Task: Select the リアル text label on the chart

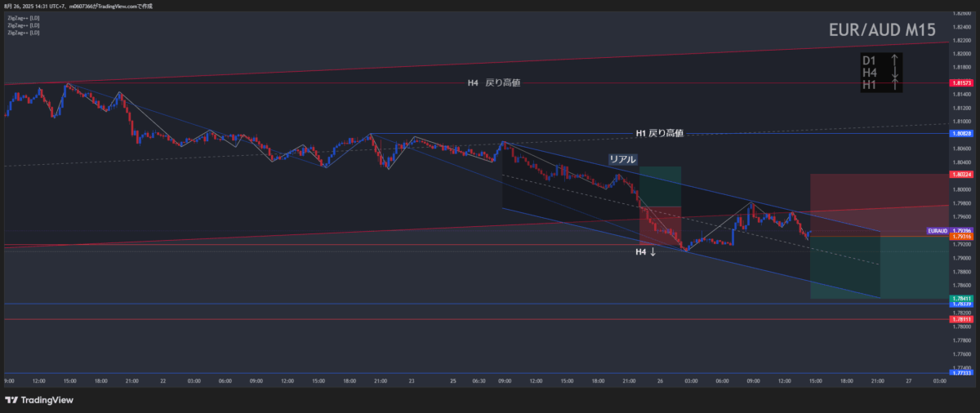Action: pyautogui.click(x=621, y=159)
